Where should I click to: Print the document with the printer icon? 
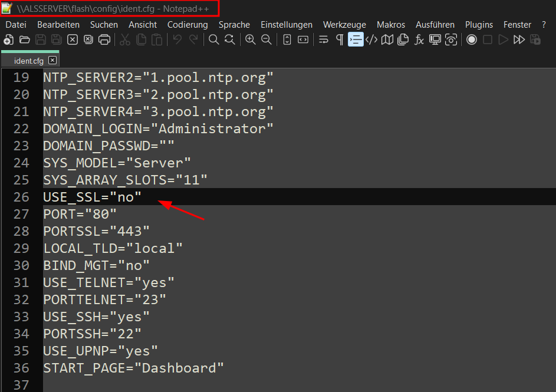tap(104, 39)
